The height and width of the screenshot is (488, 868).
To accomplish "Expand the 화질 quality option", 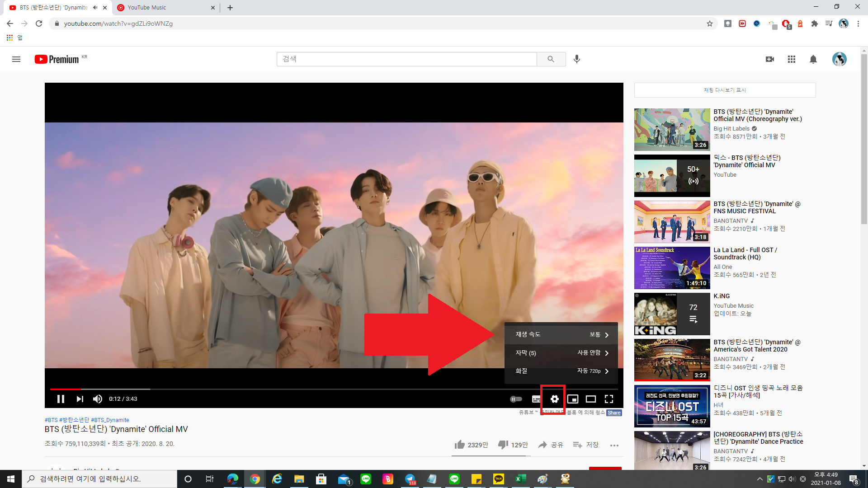I will pyautogui.click(x=561, y=371).
